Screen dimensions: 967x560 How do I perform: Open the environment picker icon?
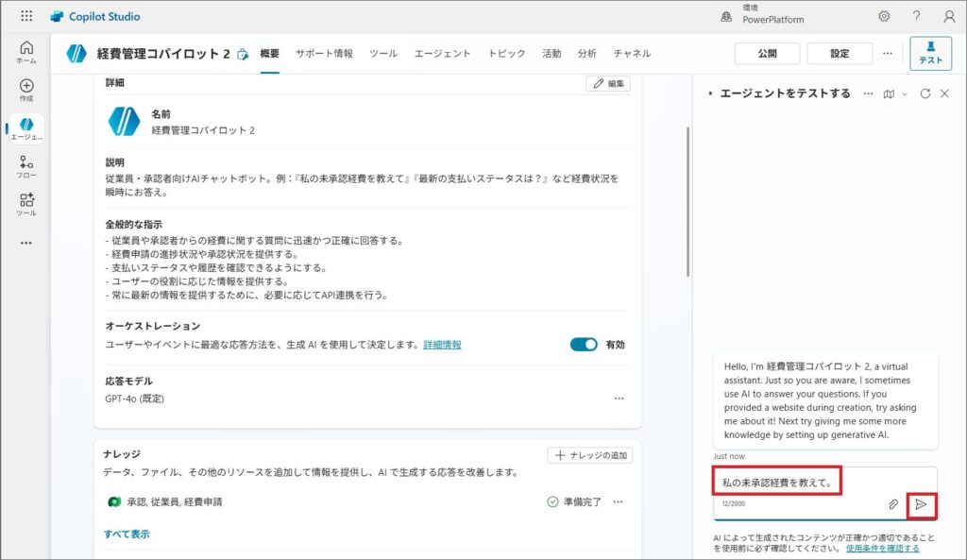coord(726,17)
